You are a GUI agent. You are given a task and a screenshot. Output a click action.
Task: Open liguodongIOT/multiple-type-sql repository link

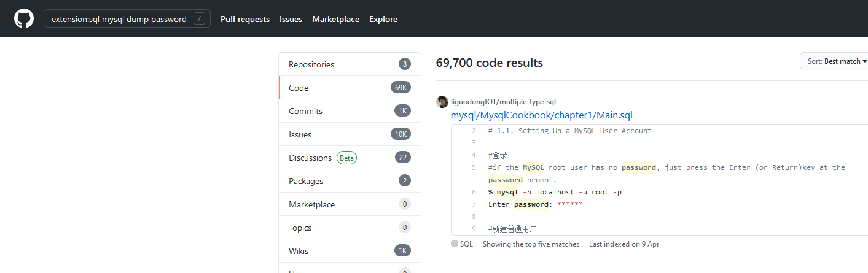coord(503,102)
